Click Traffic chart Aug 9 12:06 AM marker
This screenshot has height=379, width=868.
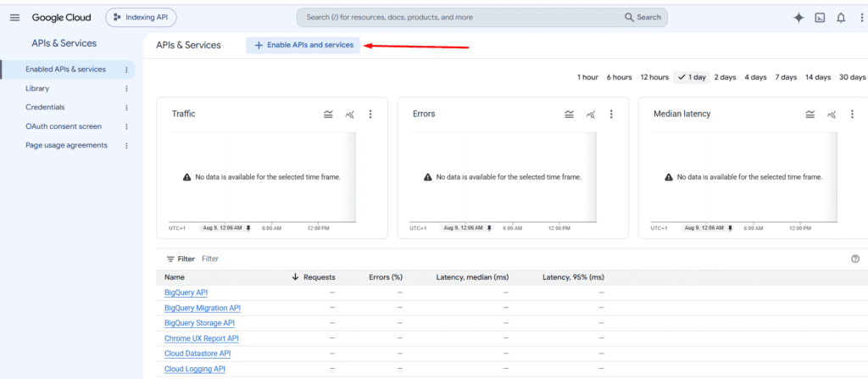coord(225,228)
